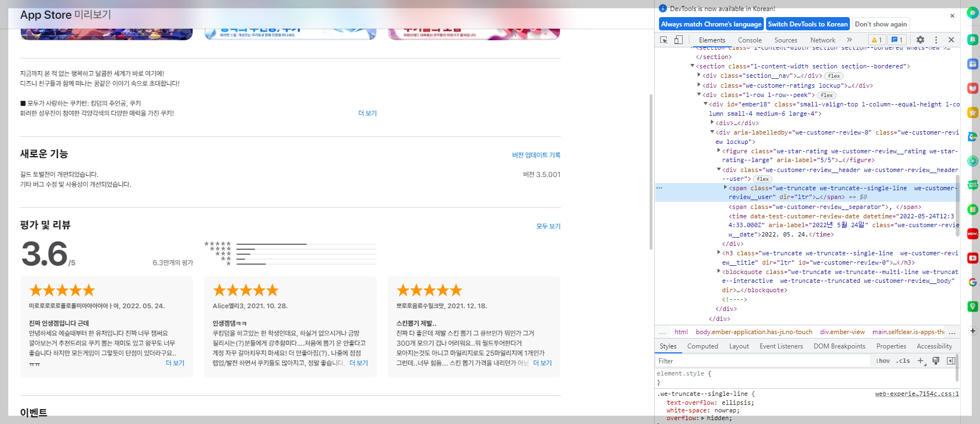Open the Properties tab
Image resolution: width=980 pixels, height=424 pixels.
coord(891,346)
